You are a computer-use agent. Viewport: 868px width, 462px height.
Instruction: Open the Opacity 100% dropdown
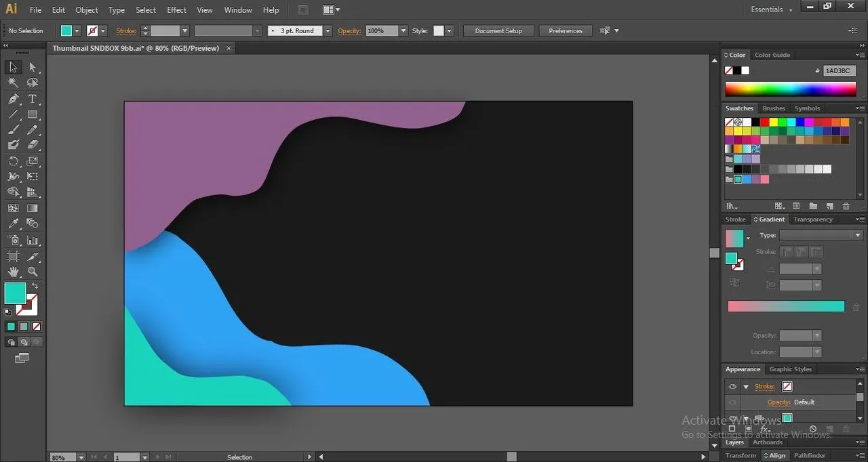pos(403,30)
